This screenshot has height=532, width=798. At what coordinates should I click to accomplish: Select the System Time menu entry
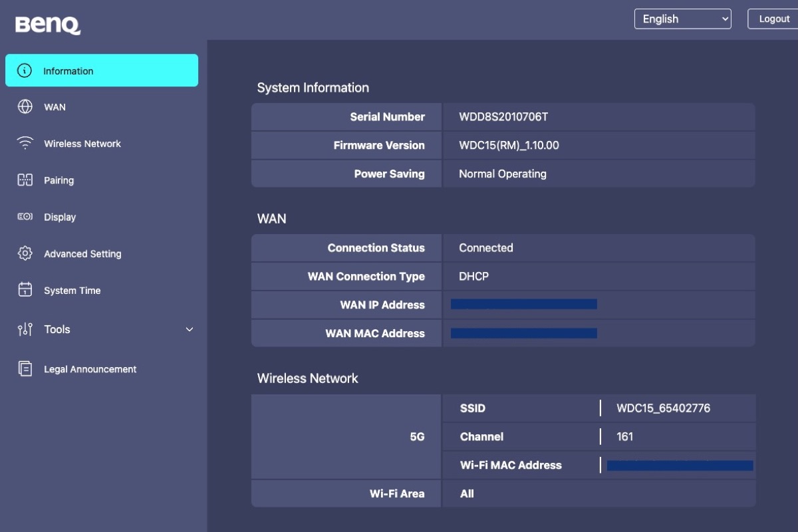point(72,291)
